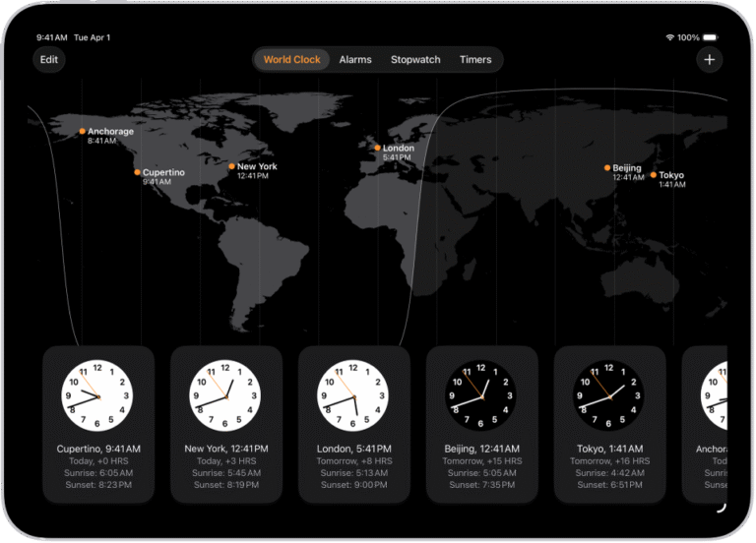This screenshot has width=756, height=543.
Task: Tap the partially visible Anchorage clock card
Action: [707, 424]
